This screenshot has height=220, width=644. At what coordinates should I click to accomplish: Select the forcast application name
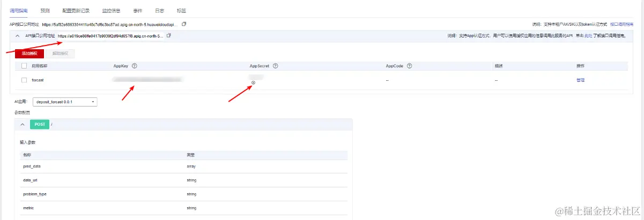point(38,80)
